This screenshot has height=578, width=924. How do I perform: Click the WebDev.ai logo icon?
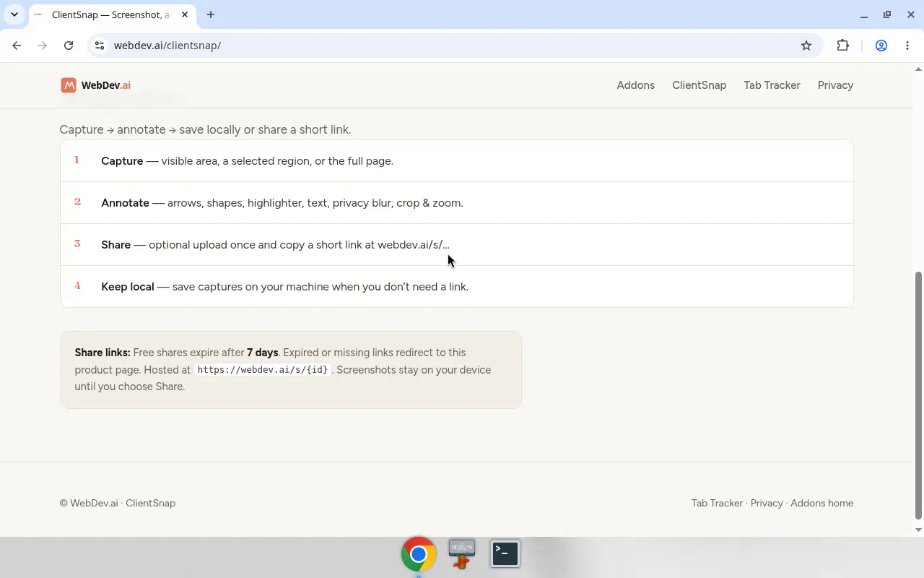coord(69,85)
